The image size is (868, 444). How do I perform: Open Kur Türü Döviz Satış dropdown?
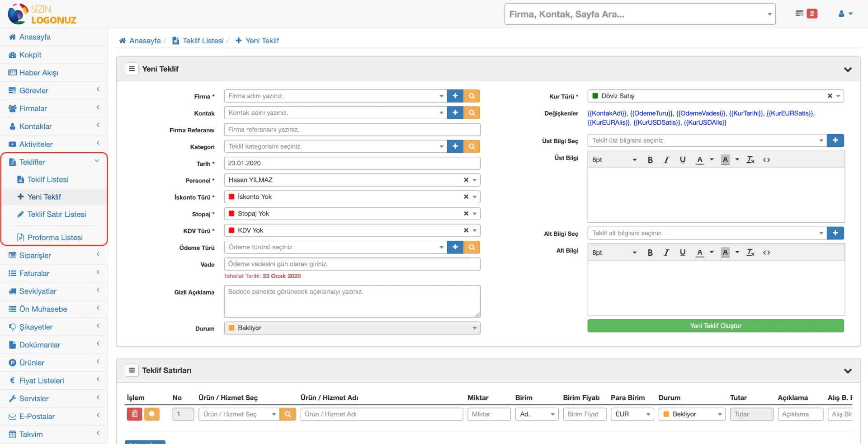(716, 96)
